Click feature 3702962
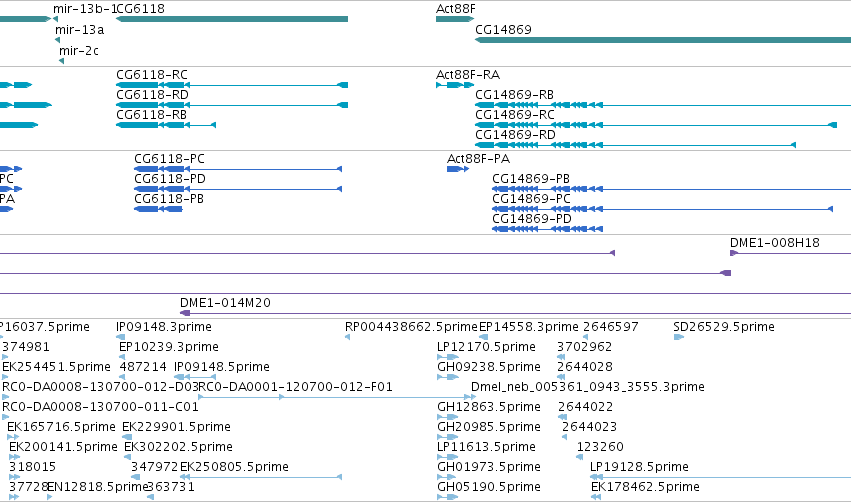 point(561,357)
